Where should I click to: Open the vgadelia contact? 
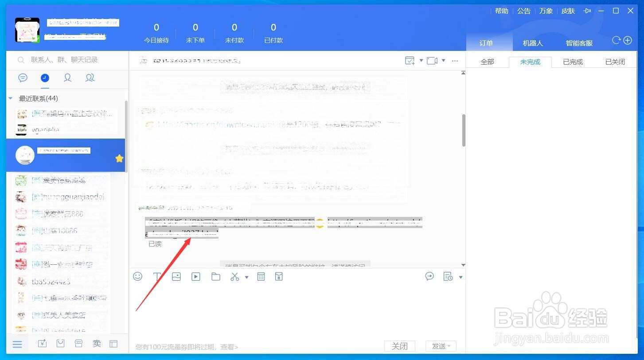tap(66, 129)
